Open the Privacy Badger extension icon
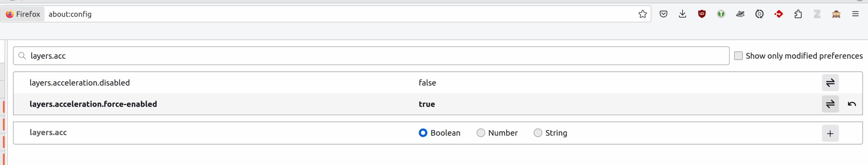The image size is (868, 165). click(740, 14)
